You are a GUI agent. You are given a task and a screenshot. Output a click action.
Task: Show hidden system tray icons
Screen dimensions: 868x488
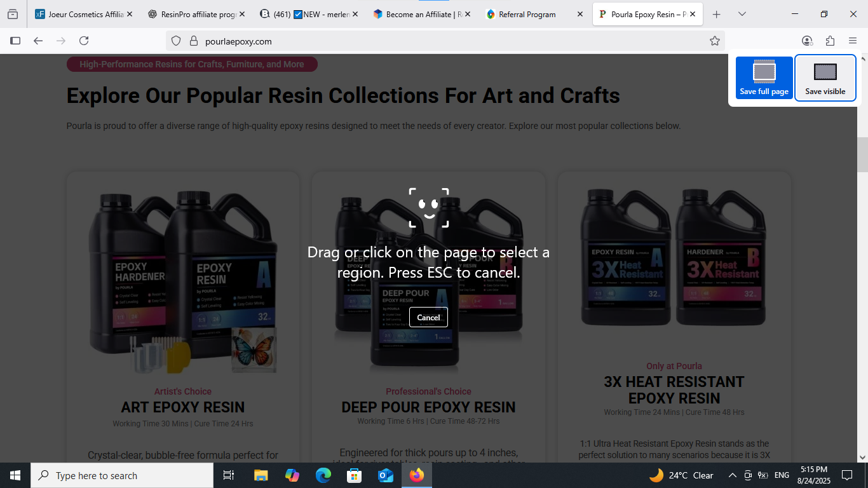tap(732, 475)
